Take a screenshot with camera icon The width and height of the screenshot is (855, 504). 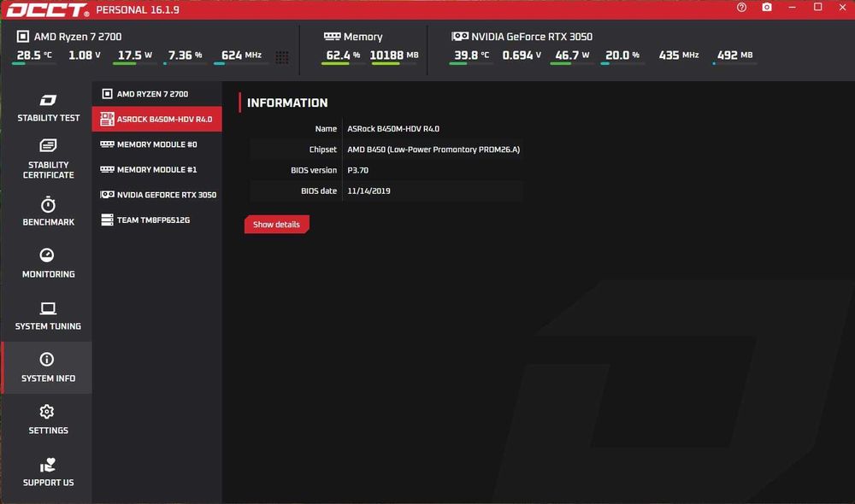coord(767,8)
